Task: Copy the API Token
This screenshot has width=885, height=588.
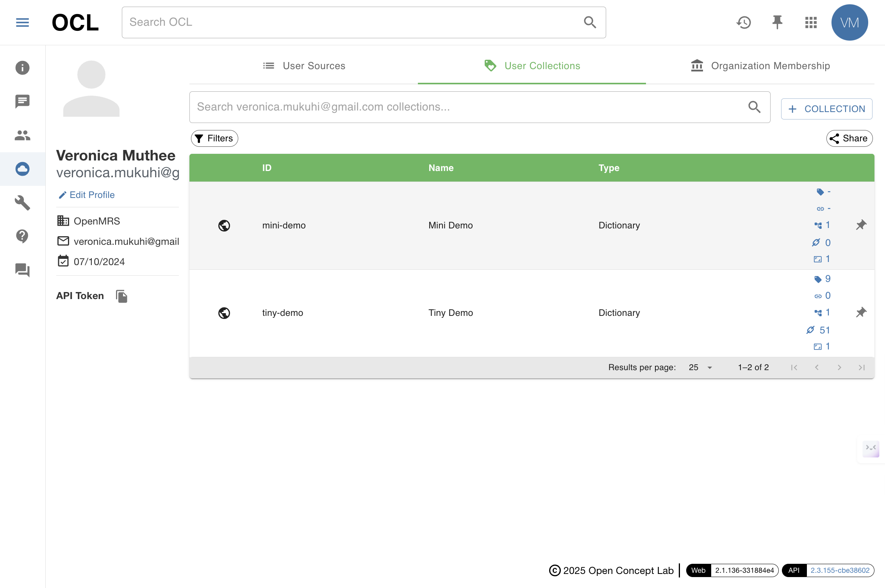Action: tap(121, 296)
